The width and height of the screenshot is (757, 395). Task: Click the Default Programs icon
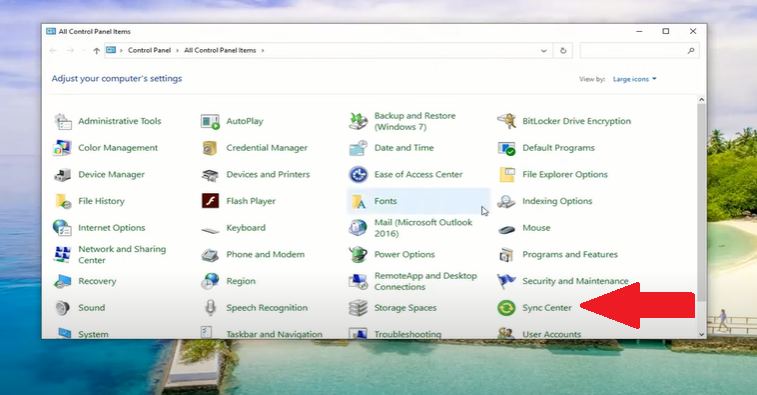coord(506,148)
